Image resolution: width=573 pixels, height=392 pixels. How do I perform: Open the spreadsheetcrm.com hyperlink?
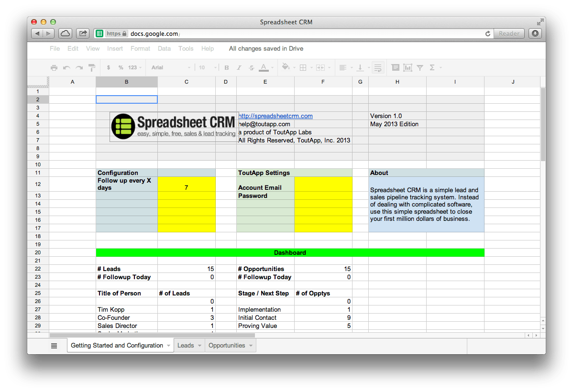click(275, 116)
